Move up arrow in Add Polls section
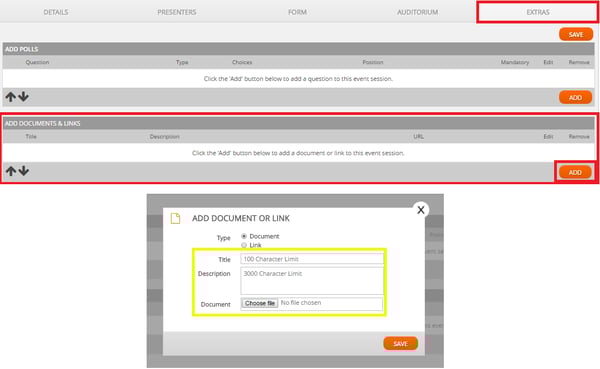 11,97
